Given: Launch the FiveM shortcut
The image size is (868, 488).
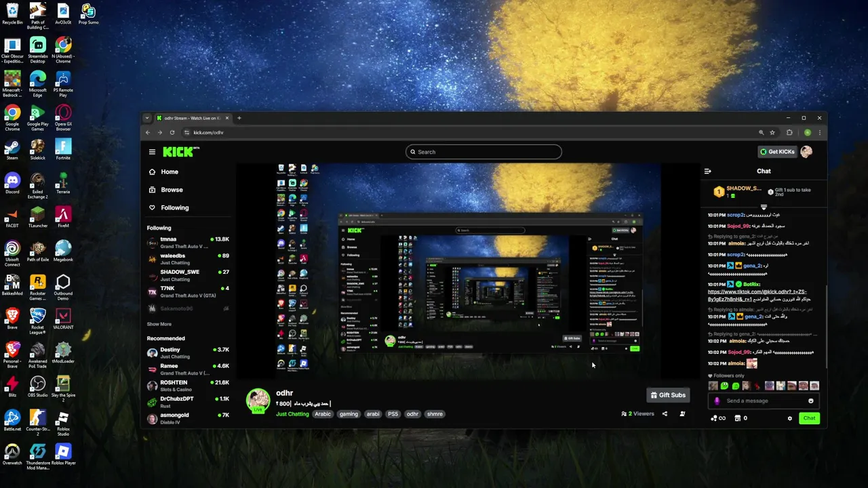Looking at the screenshot, I should [63, 217].
